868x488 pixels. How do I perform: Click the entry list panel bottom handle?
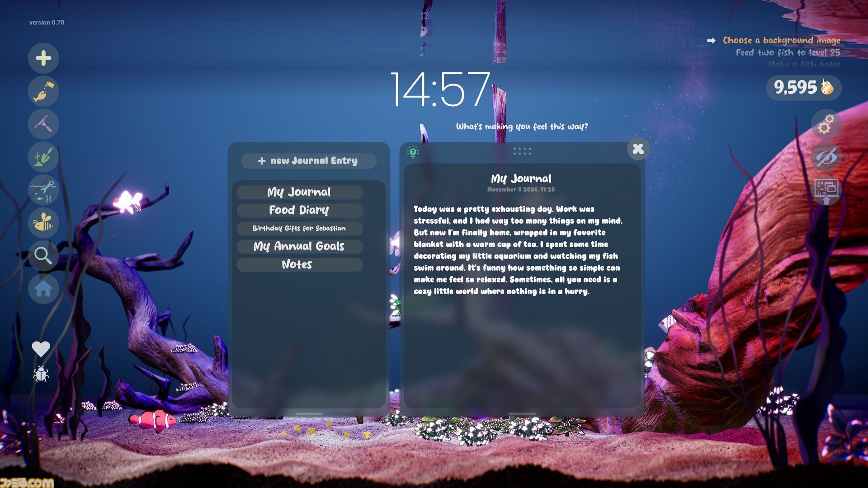coord(309,413)
